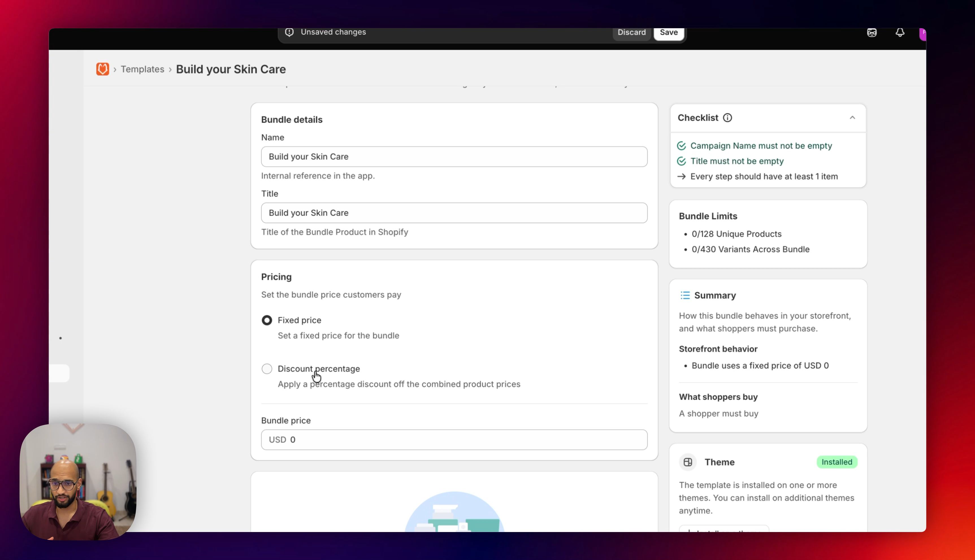The height and width of the screenshot is (560, 975).
Task: Click the orange app logo in breadcrumb
Action: coord(102,69)
